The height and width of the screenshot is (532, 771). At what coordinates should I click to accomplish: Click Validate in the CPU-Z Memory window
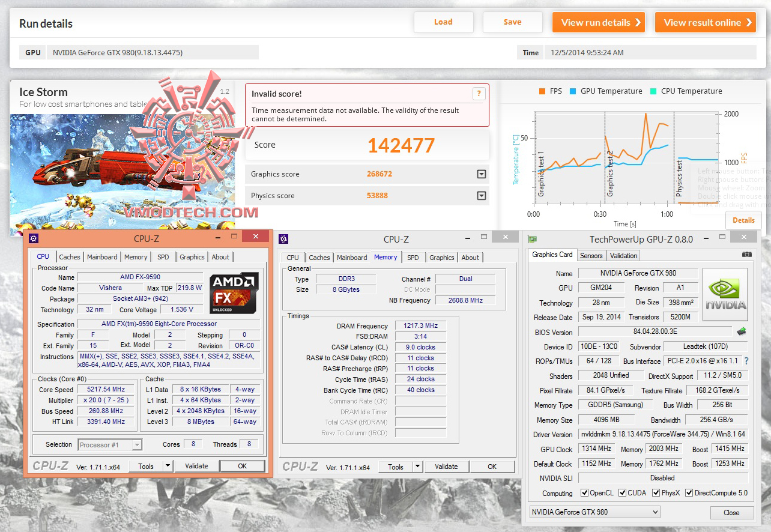(x=446, y=467)
